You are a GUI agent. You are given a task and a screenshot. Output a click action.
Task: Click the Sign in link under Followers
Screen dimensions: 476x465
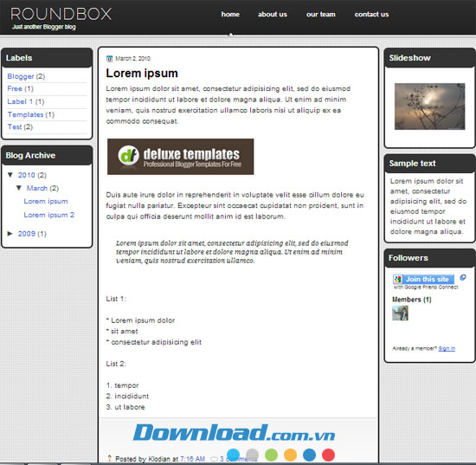coord(447,348)
